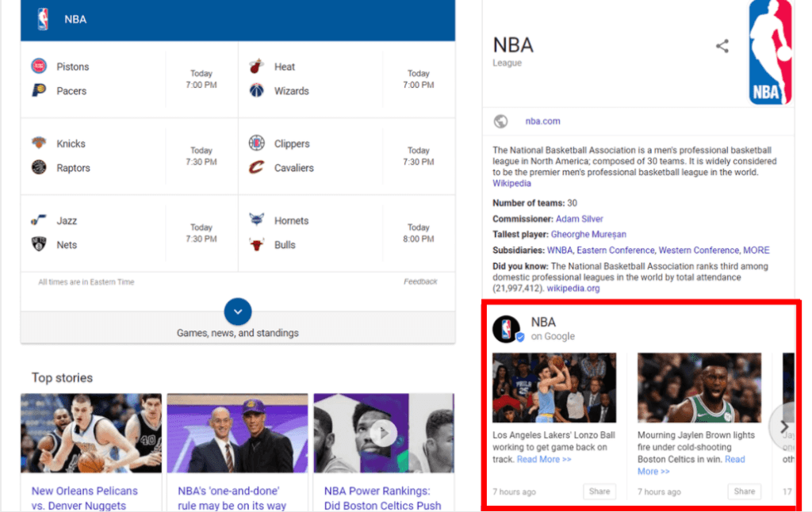
Task: Open the Wikipedia source link
Action: [511, 183]
